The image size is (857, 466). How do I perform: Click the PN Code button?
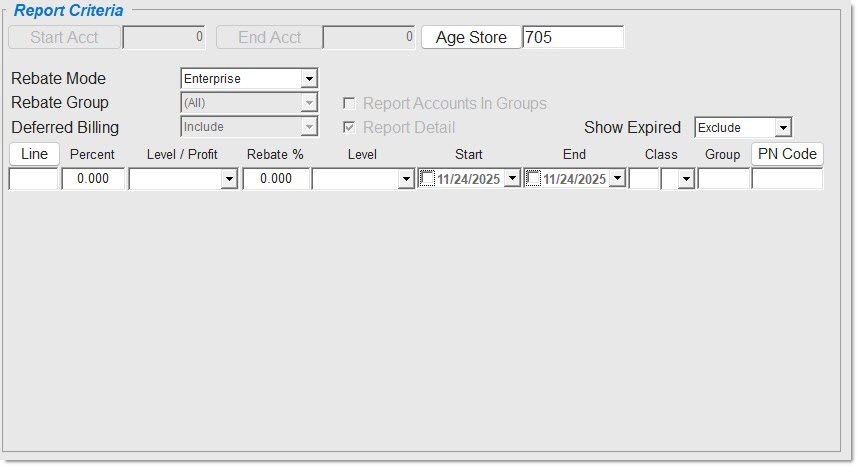tap(787, 154)
